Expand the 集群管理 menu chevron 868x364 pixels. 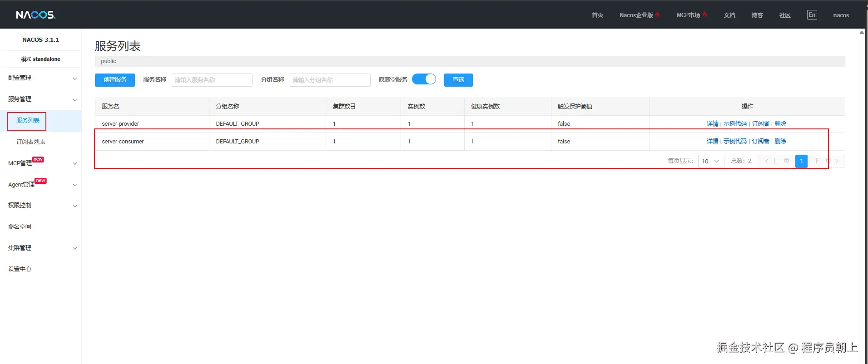(x=75, y=248)
